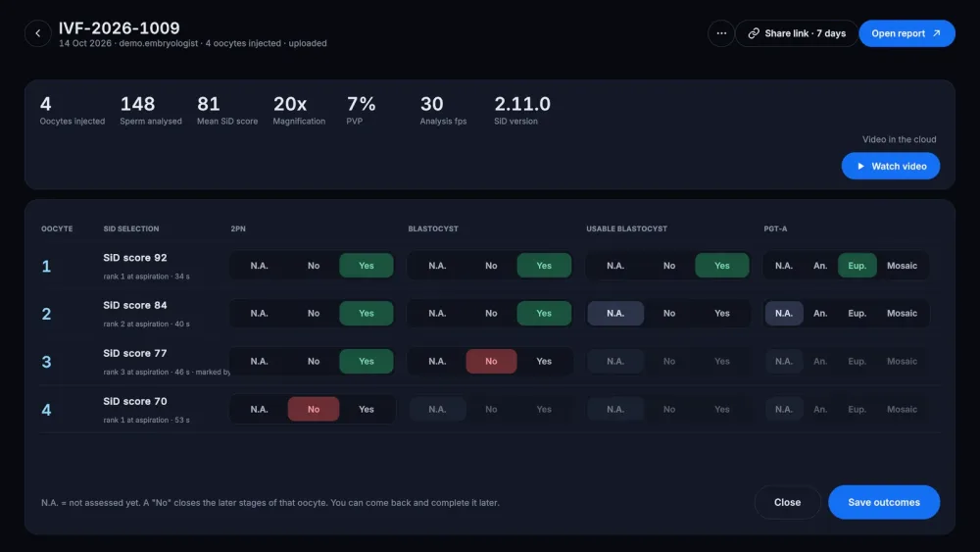Set oocyte 1 Blastocyst to No
980x552 pixels.
coord(491,266)
